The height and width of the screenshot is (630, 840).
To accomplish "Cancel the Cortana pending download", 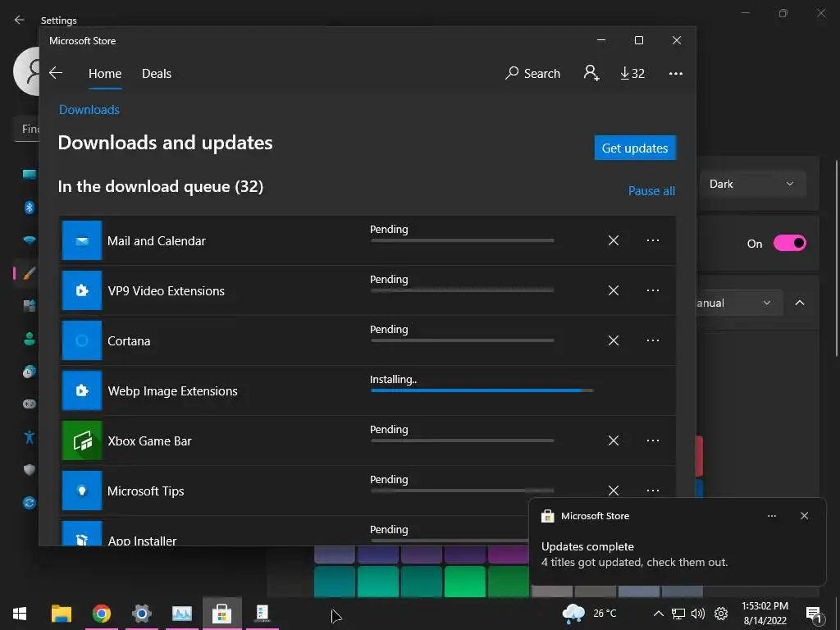I will (614, 340).
